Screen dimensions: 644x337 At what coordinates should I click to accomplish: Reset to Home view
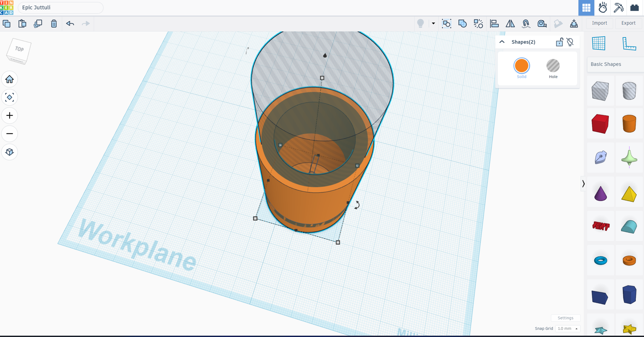pos(10,79)
